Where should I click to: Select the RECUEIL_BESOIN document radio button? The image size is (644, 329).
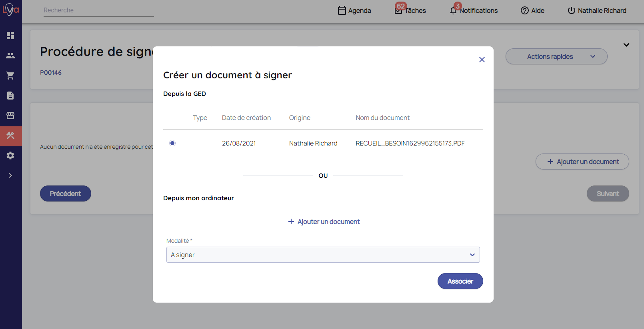tap(172, 143)
